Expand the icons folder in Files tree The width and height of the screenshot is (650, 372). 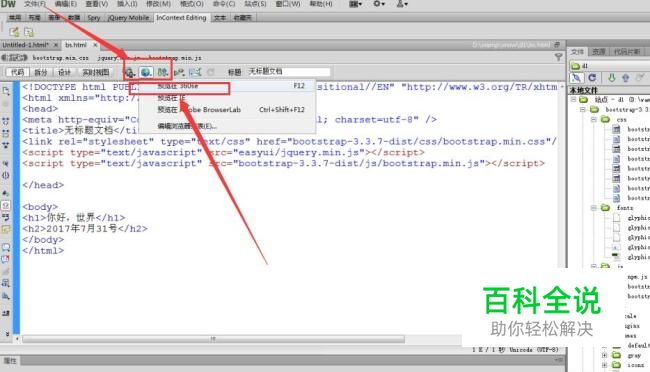tap(604, 365)
